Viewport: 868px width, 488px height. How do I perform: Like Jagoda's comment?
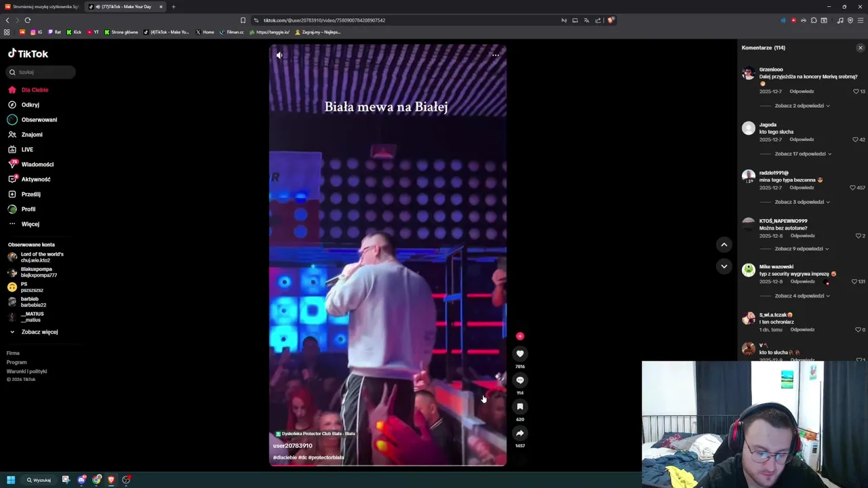coord(855,140)
